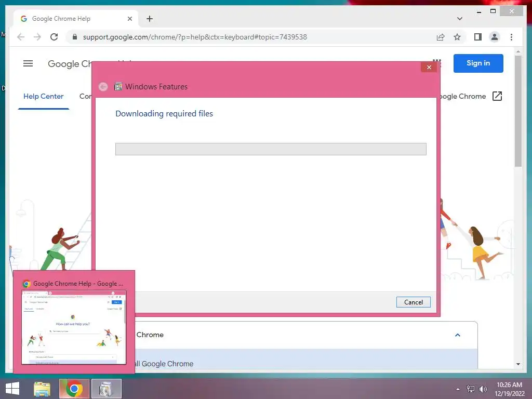
Task: Open the Google apps grid icon
Action: pos(436,62)
